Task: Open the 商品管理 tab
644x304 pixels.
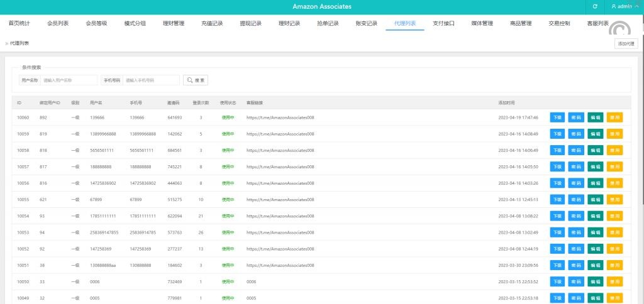Action: coord(521,24)
